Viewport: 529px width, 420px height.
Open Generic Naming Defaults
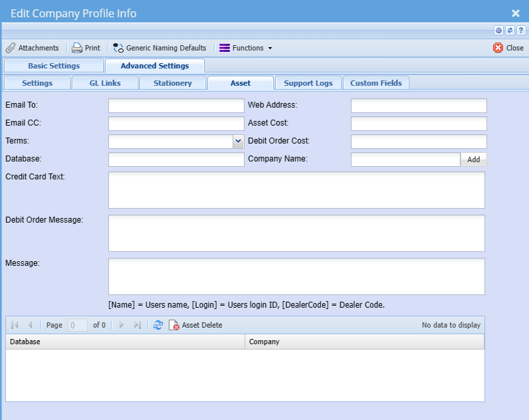[159, 48]
